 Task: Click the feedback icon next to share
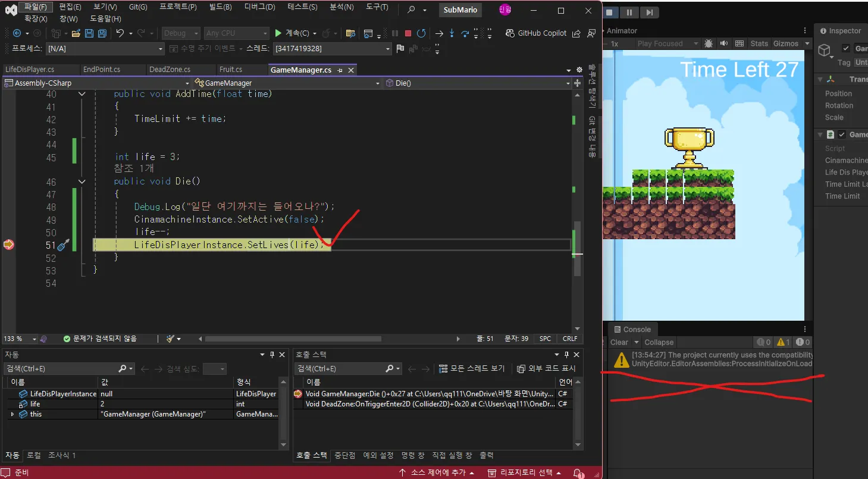click(x=591, y=33)
